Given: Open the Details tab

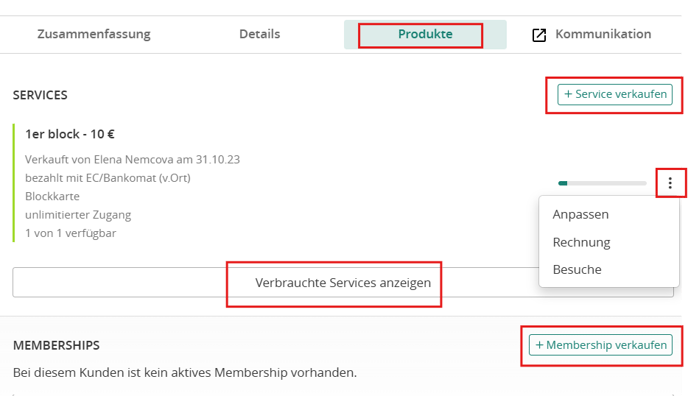Looking at the screenshot, I should pyautogui.click(x=259, y=34).
